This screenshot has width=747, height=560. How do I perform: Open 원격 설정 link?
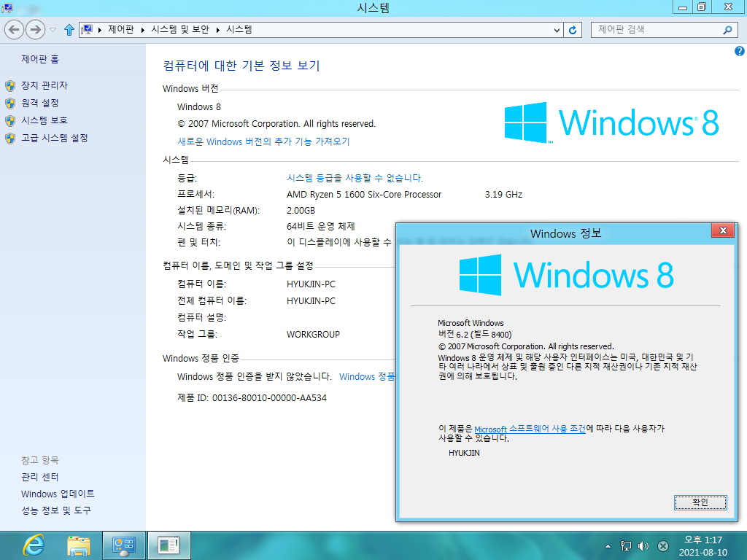pyautogui.click(x=40, y=103)
